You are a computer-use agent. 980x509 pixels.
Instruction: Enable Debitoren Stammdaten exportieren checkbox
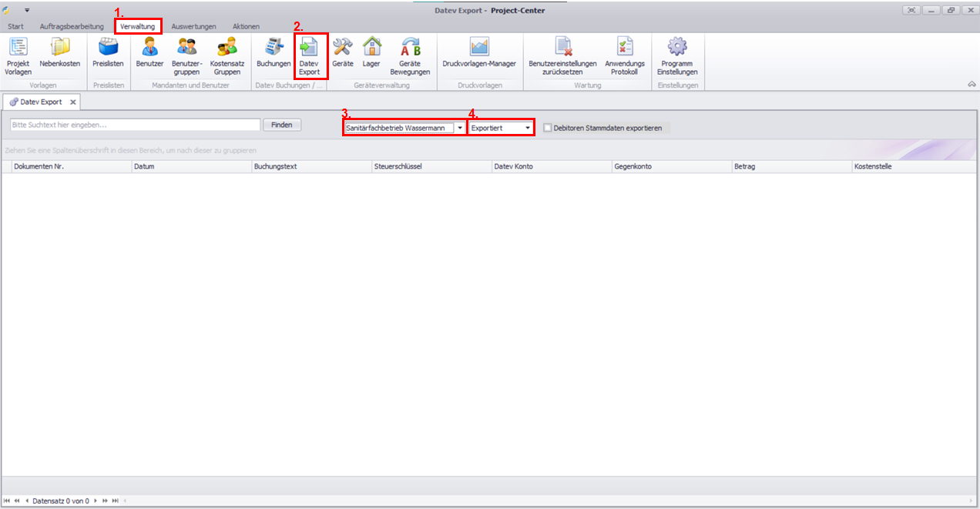548,128
